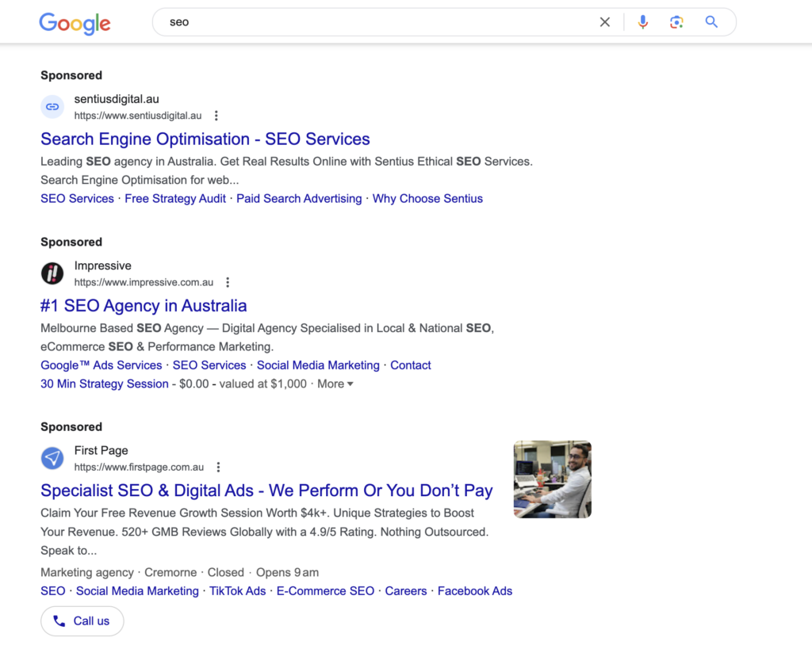Click the First Page ad thumbnail photo
The image size is (812, 649).
pos(552,479)
